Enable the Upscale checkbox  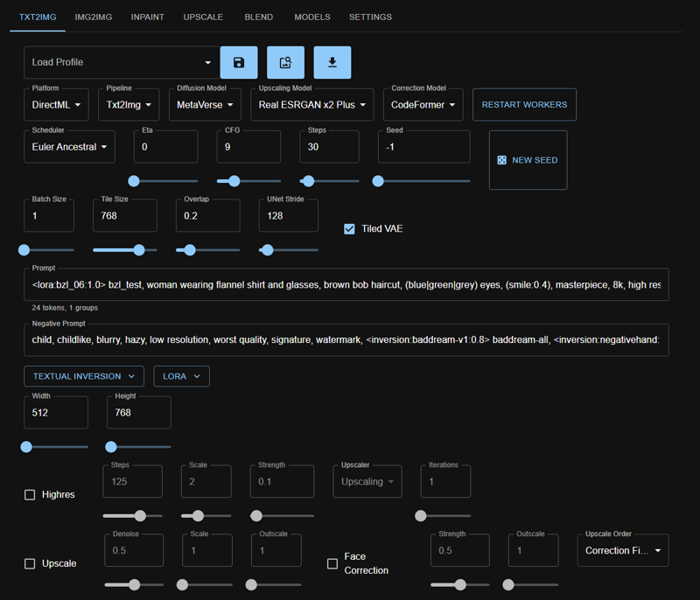click(x=30, y=564)
